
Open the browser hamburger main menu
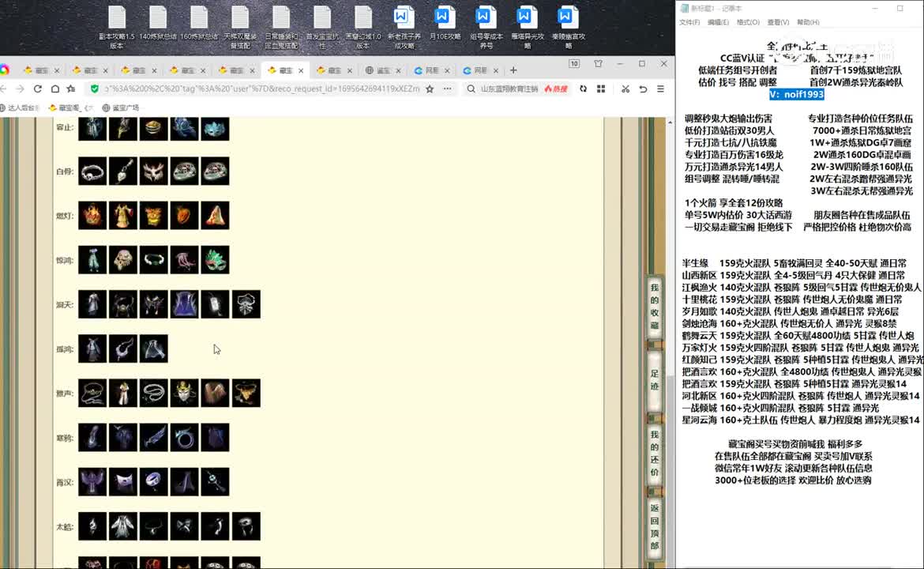coord(660,89)
